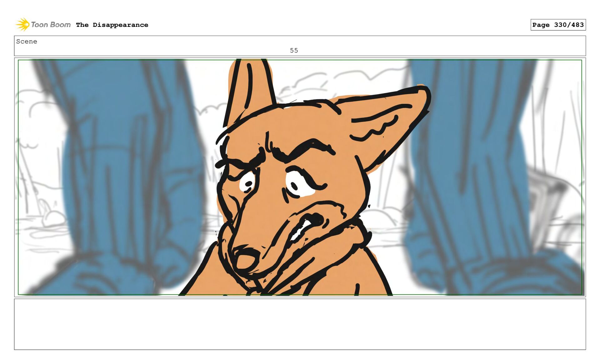Click the empty notes box below the panel
Viewport: 600px width, 364px height.
pyautogui.click(x=300, y=324)
